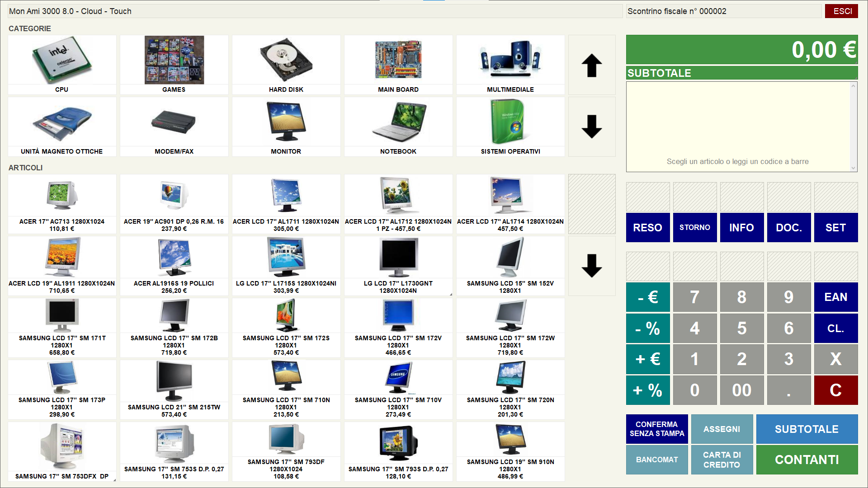Viewport: 868px width, 488px height.
Task: Add ACER LCD 19" AL1911 article
Action: (x=62, y=266)
